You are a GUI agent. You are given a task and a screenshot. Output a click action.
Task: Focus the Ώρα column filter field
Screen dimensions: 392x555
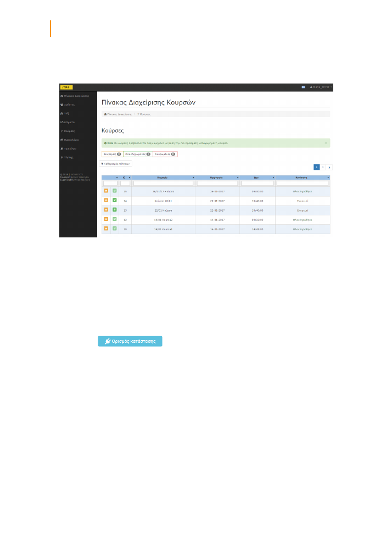click(x=257, y=184)
